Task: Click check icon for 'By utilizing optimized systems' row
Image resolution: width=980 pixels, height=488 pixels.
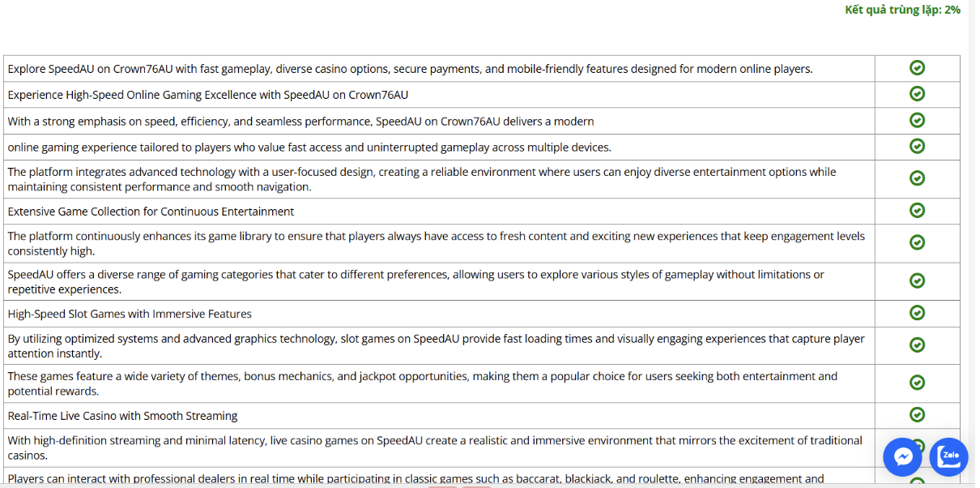Action: click(917, 345)
